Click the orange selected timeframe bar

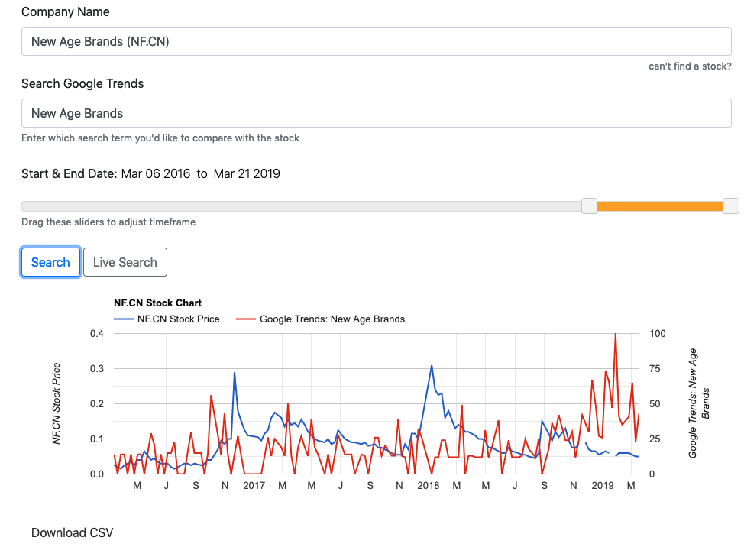(659, 206)
